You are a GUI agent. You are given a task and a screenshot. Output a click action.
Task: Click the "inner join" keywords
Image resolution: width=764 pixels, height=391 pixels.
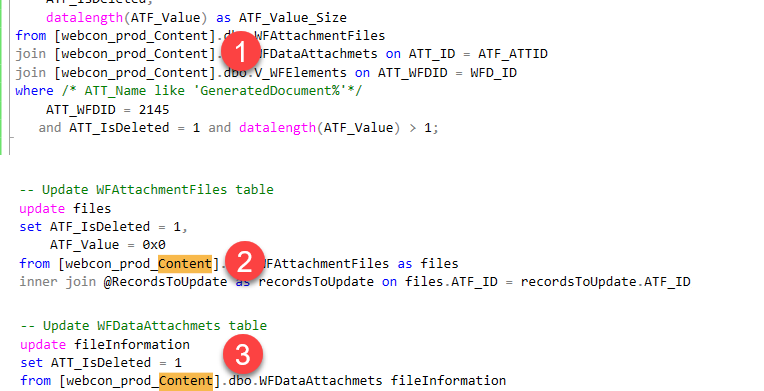pos(57,282)
